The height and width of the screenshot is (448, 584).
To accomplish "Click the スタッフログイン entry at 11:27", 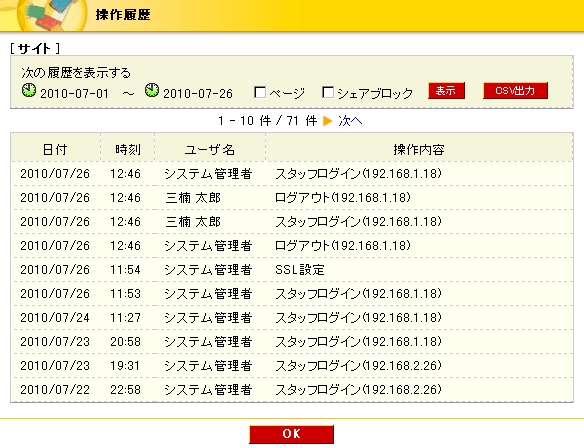I will [x=358, y=318].
